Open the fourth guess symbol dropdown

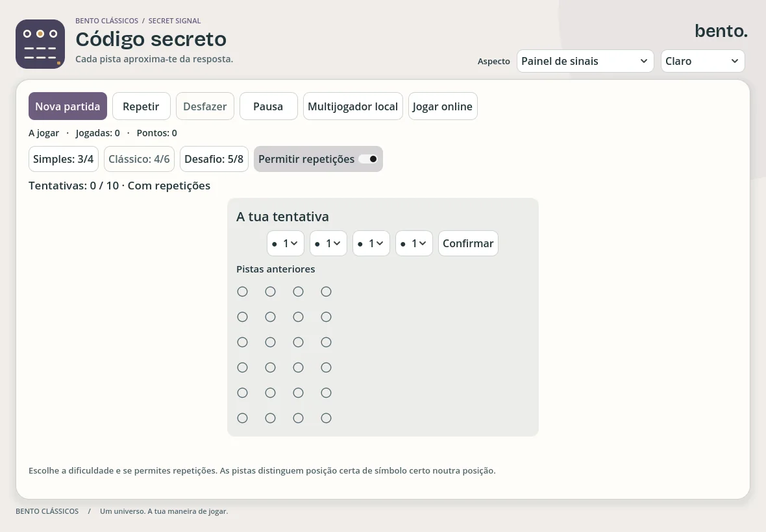tap(414, 243)
